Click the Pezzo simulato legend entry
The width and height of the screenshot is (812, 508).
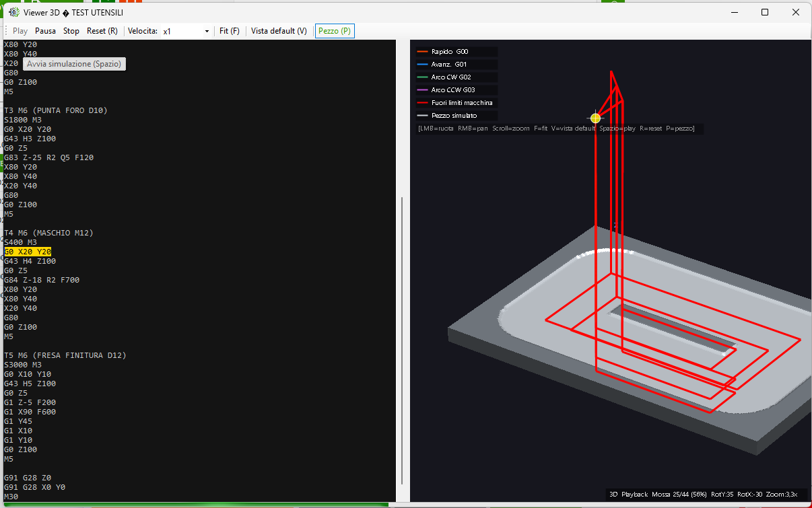[456, 116]
